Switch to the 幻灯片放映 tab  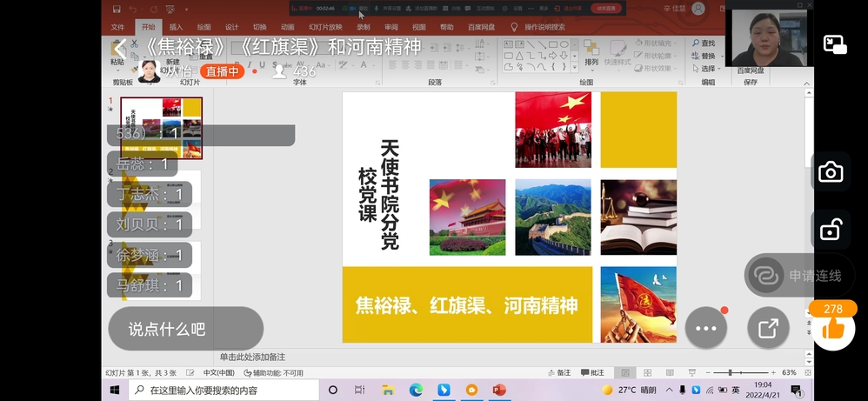pos(325,27)
